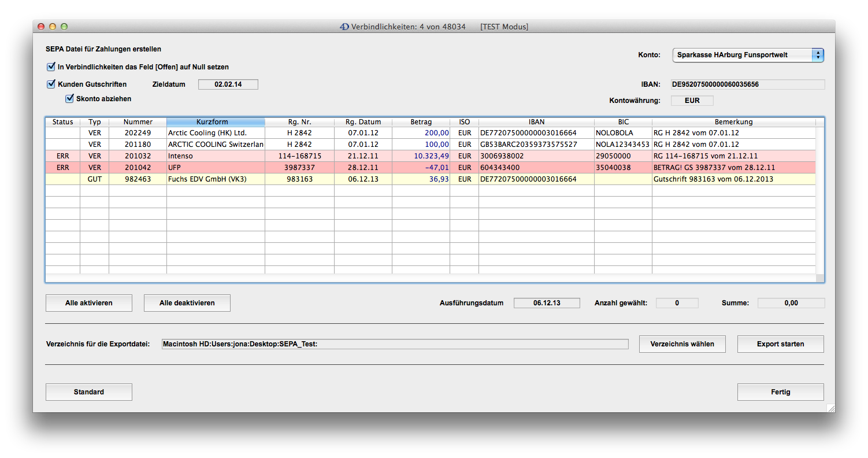The height and width of the screenshot is (458, 868).
Task: Select the Intenso error row
Action: [x=215, y=156]
